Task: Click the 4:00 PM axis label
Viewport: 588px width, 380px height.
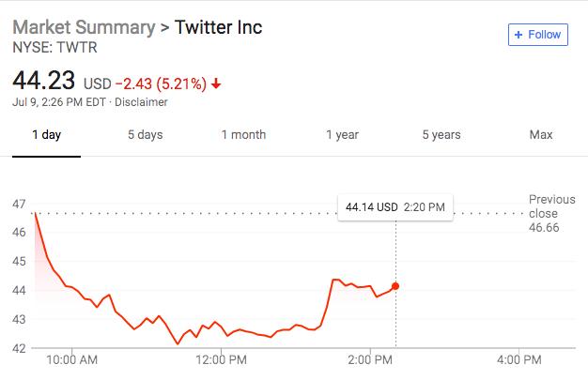Action: (518, 359)
